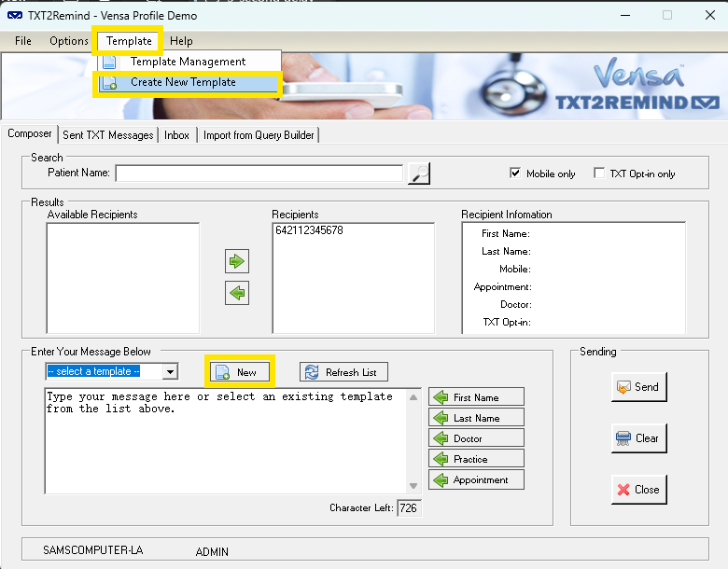Viewport: 728px width, 569px height.
Task: Click the TXT2Remind title bar app icon
Action: [x=14, y=15]
